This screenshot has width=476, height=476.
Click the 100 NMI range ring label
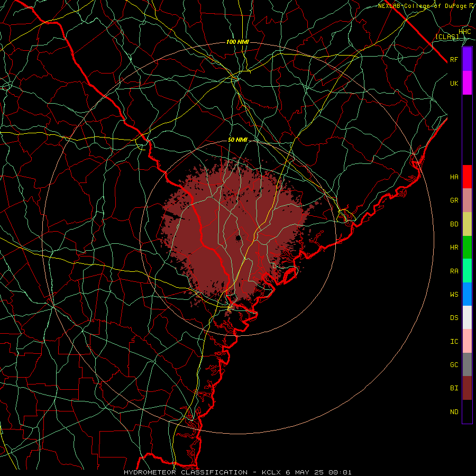click(x=237, y=42)
